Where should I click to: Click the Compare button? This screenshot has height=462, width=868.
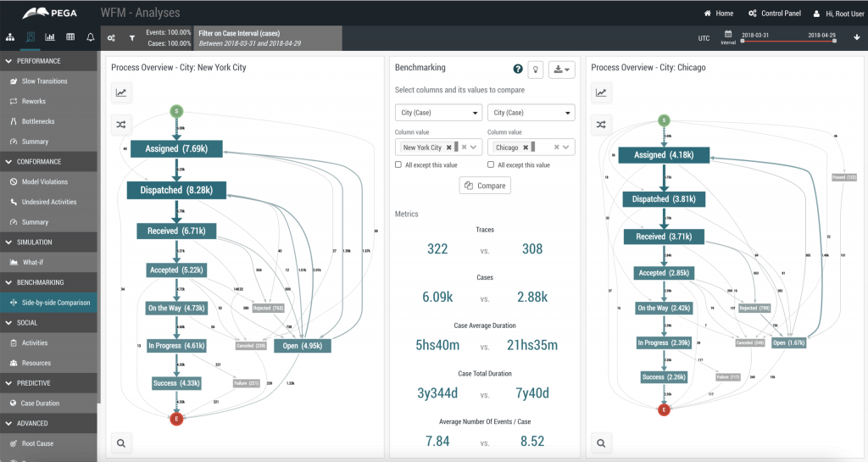pos(485,186)
